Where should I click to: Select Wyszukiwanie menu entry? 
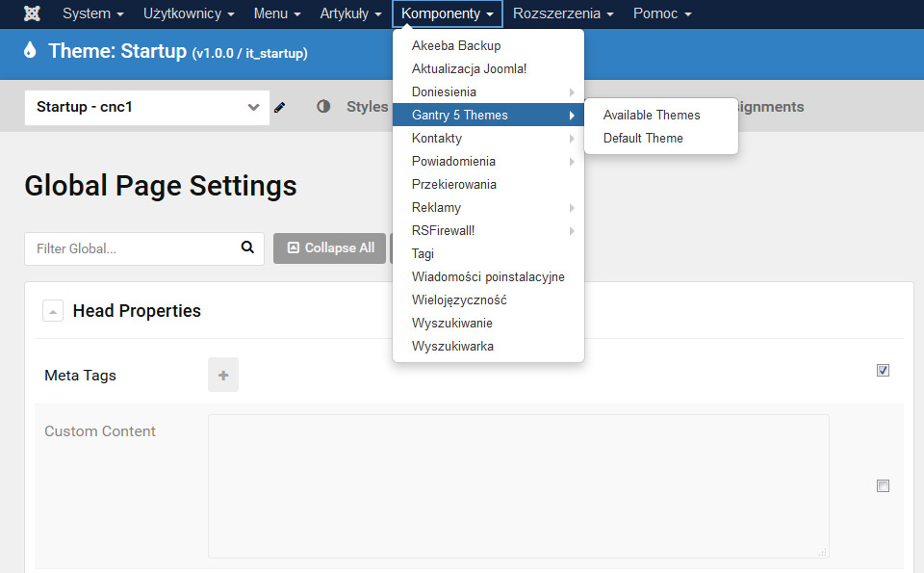[488, 323]
